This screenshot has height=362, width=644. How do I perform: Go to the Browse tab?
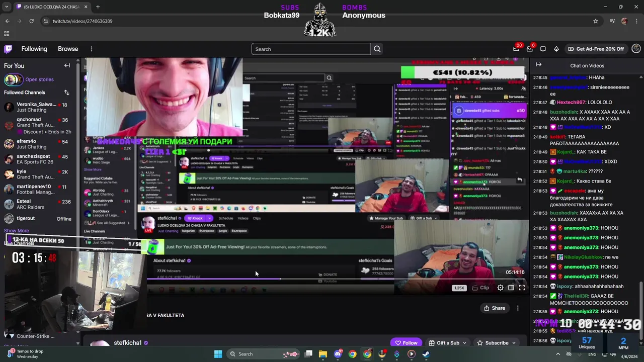68,49
